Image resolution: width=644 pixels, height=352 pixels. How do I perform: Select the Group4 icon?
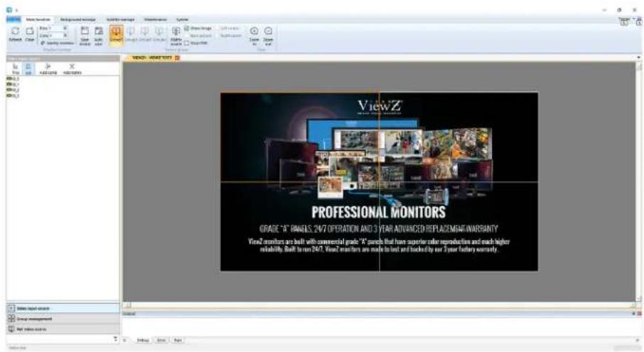[x=159, y=35]
